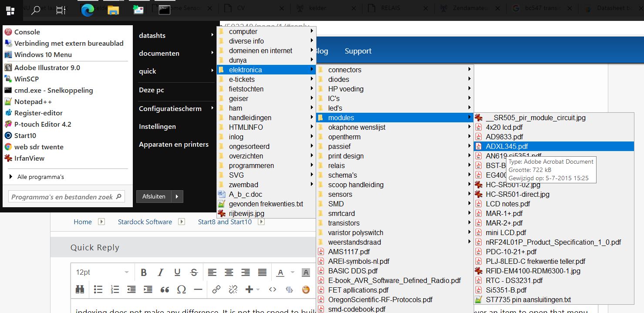
Task: Justify text in the editor
Action: point(262,273)
